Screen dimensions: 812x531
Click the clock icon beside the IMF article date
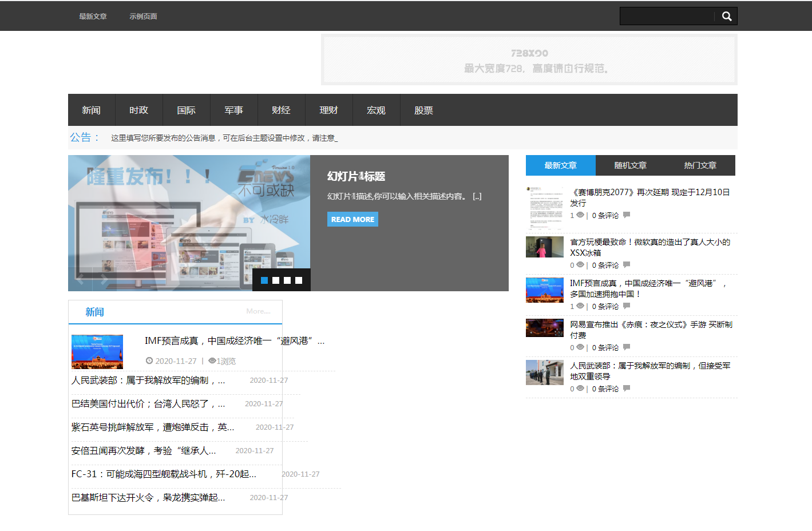[149, 361]
